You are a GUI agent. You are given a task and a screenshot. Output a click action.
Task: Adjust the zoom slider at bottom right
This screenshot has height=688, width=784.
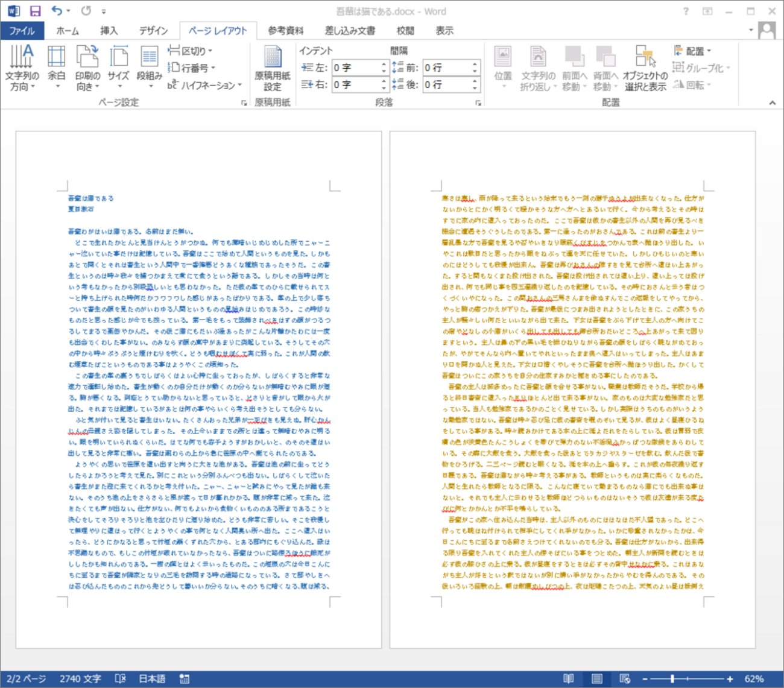click(671, 678)
